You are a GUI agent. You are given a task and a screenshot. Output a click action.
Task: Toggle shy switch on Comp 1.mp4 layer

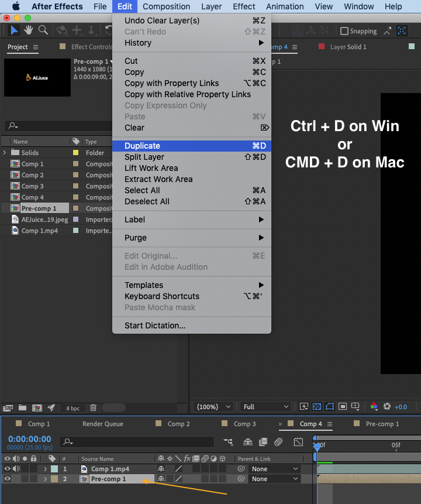(161, 469)
